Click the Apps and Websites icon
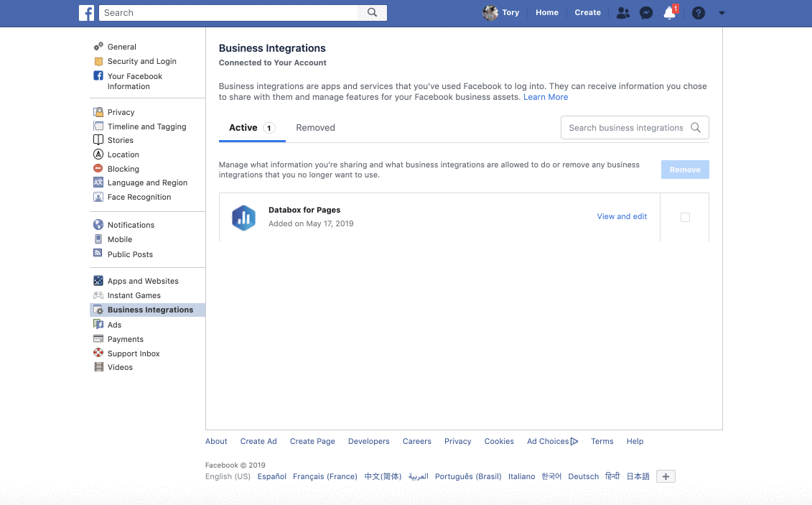 click(x=98, y=281)
